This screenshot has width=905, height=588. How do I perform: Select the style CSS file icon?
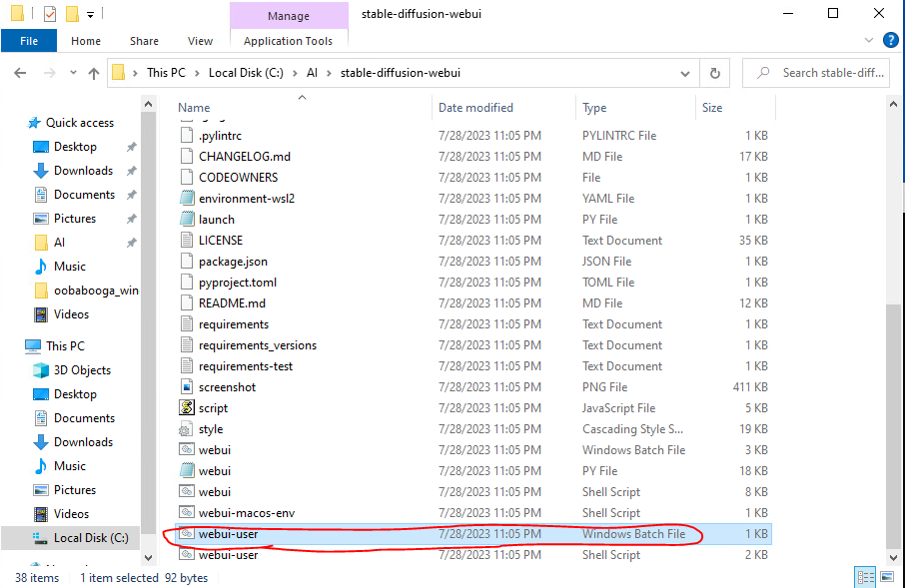[x=185, y=429]
